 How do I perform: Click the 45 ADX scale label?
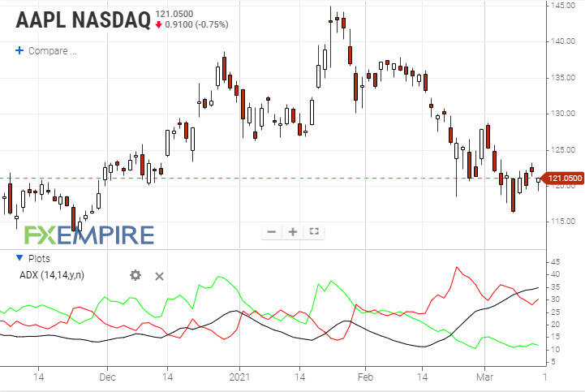coord(555,261)
